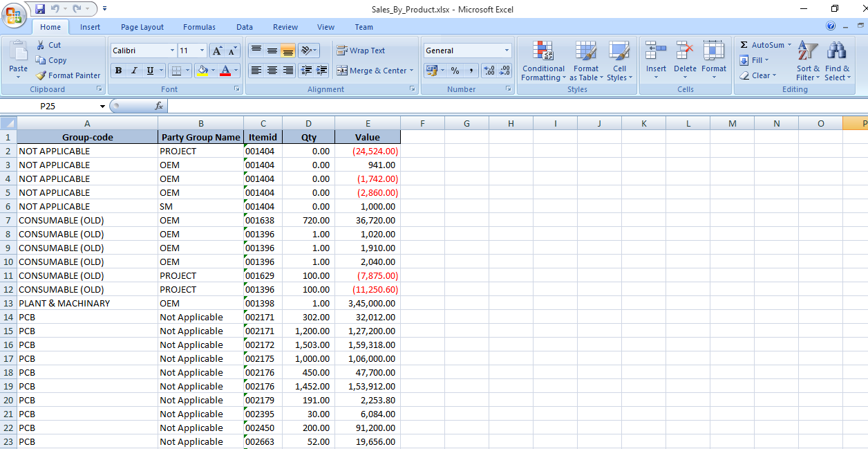Open Alignment dialog box launcher

click(413, 89)
